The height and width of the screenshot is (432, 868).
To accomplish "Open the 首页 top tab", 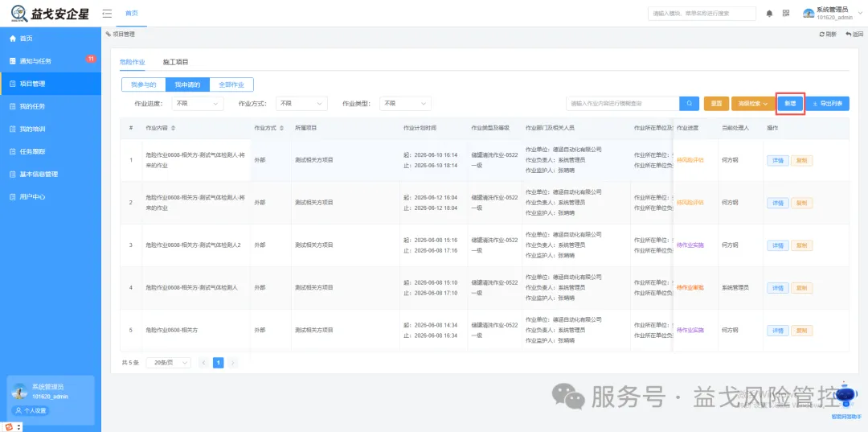I will pyautogui.click(x=131, y=14).
